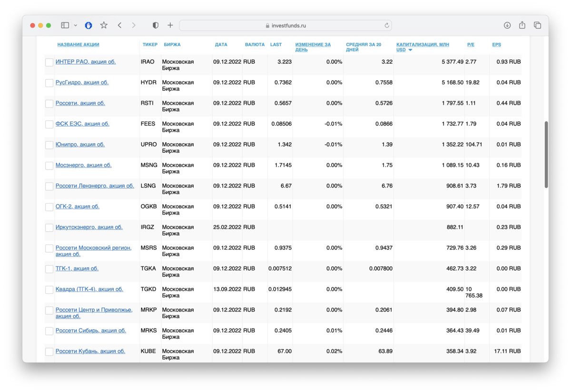Click the capitalization sort arrow indicator
The width and height of the screenshot is (571, 392).
(x=410, y=50)
